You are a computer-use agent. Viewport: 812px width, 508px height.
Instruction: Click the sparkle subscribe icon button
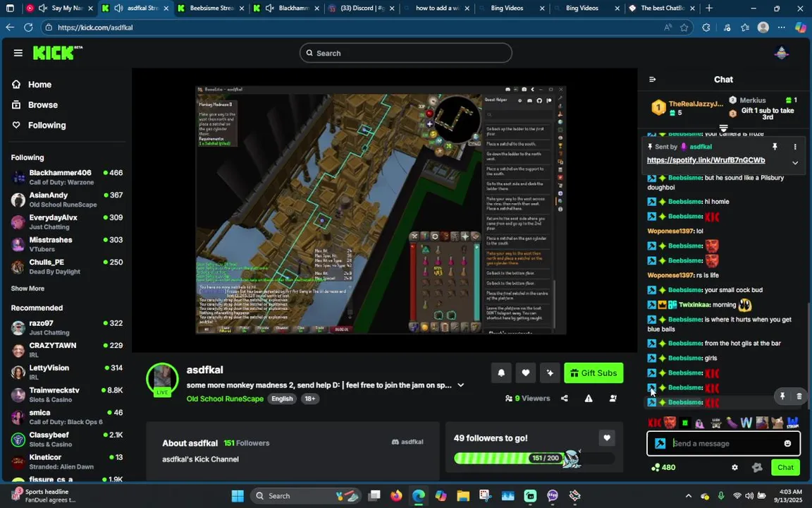tap(550, 373)
